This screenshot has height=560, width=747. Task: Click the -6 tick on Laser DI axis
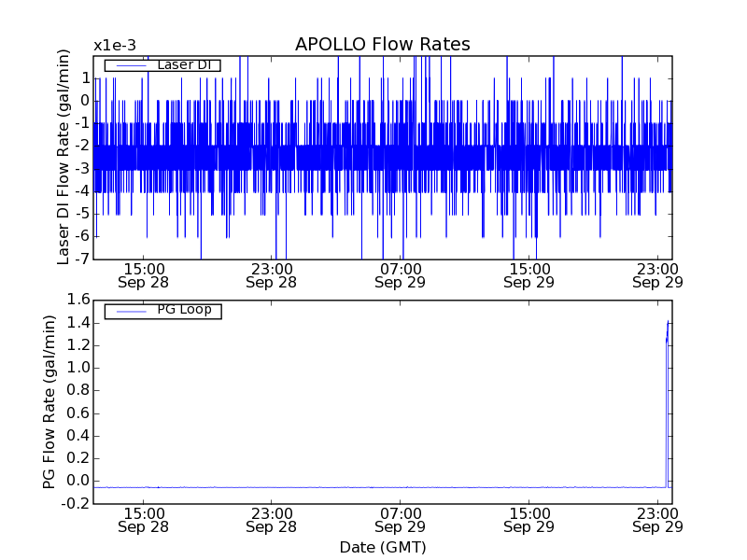pyautogui.click(x=83, y=236)
